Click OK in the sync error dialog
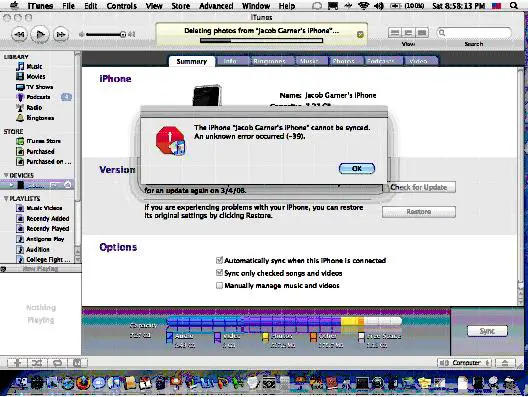The width and height of the screenshot is (528, 397). point(357,168)
